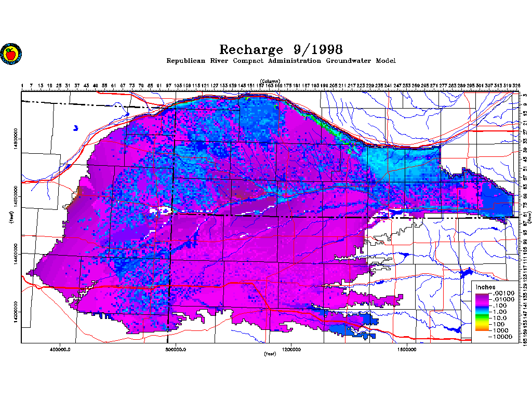Click the "(feet)" label under the x-axis
Image resolution: width=532 pixels, height=399 pixels.
[270, 354]
